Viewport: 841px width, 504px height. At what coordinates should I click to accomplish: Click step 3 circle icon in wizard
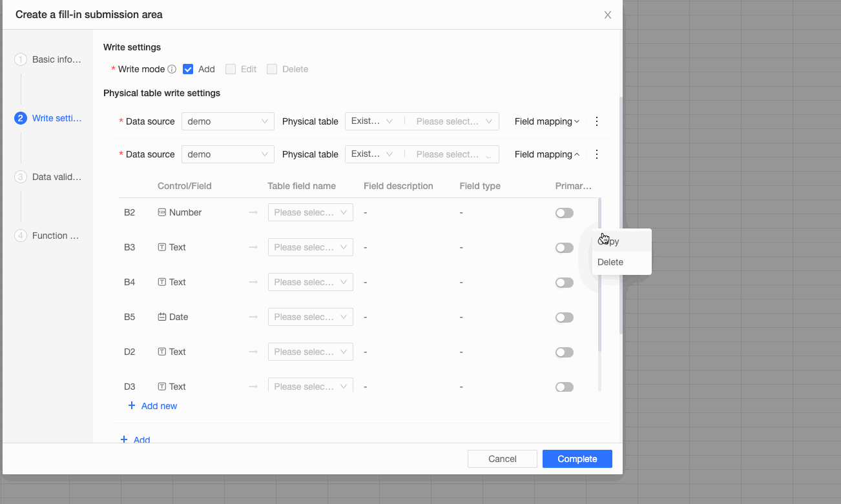(21, 177)
